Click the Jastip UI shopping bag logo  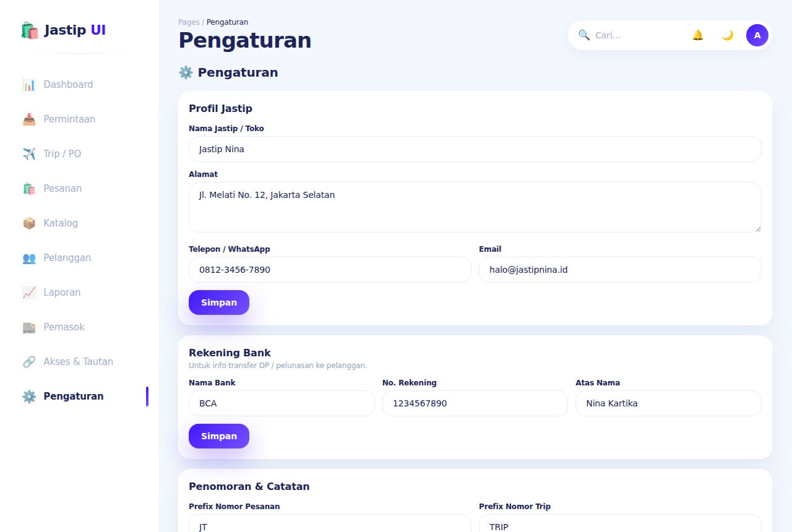click(x=30, y=30)
